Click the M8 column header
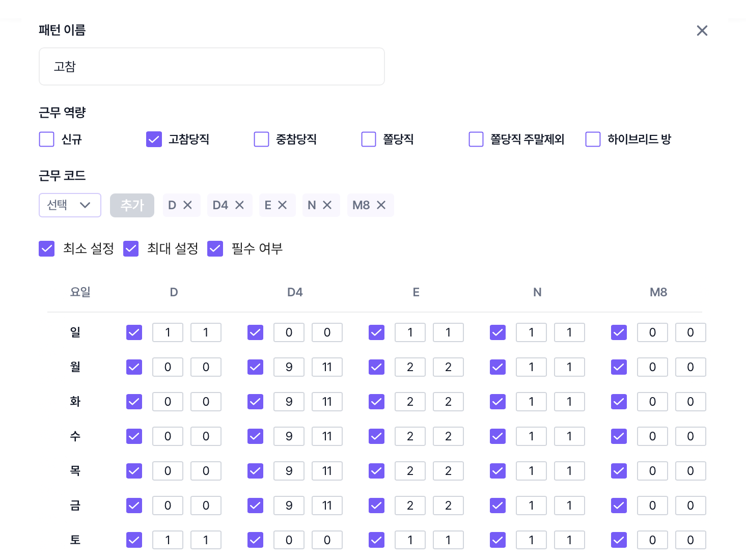 pos(658,292)
